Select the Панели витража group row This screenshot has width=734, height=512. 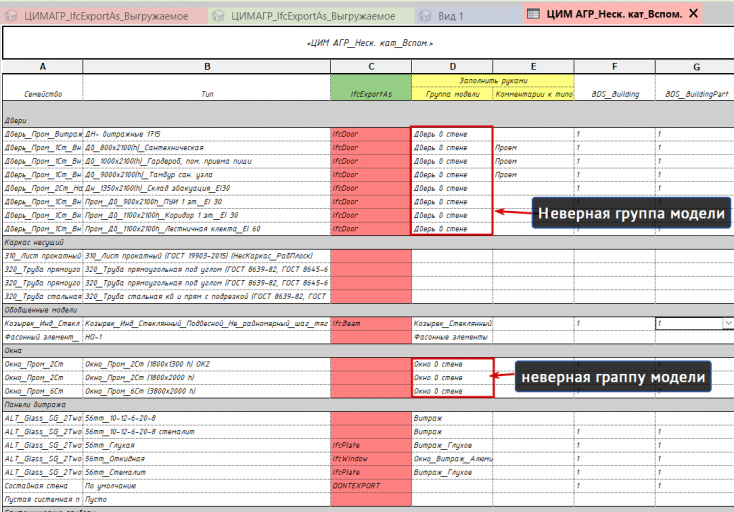tap(368, 405)
